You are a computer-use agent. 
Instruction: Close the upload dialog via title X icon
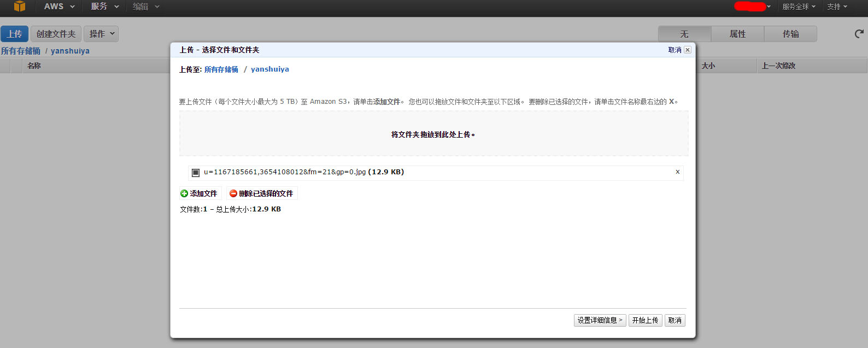(688, 50)
